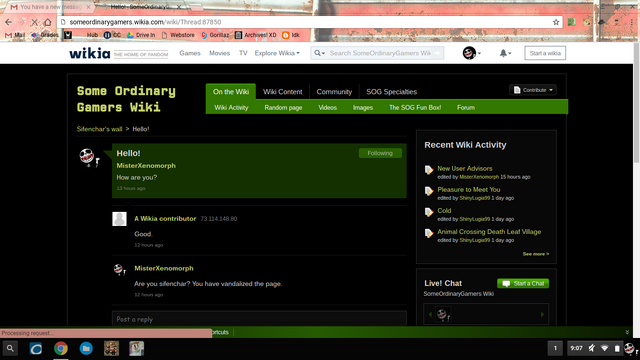This screenshot has height=360, width=640.
Task: Select the SOG Specialties tab
Action: 391,91
